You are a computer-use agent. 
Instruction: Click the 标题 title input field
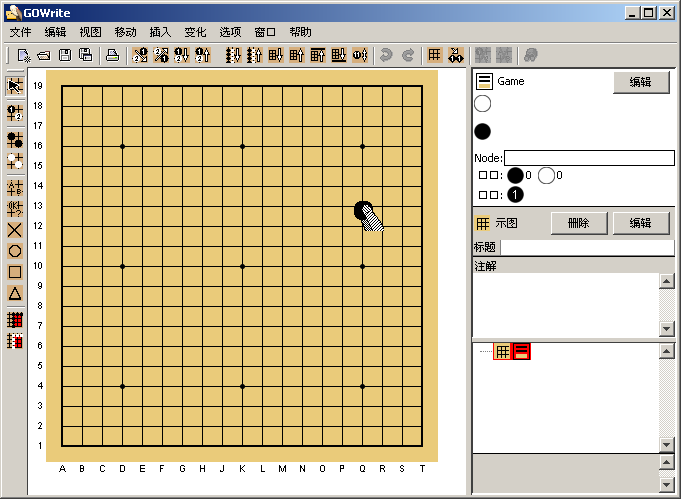(586, 247)
